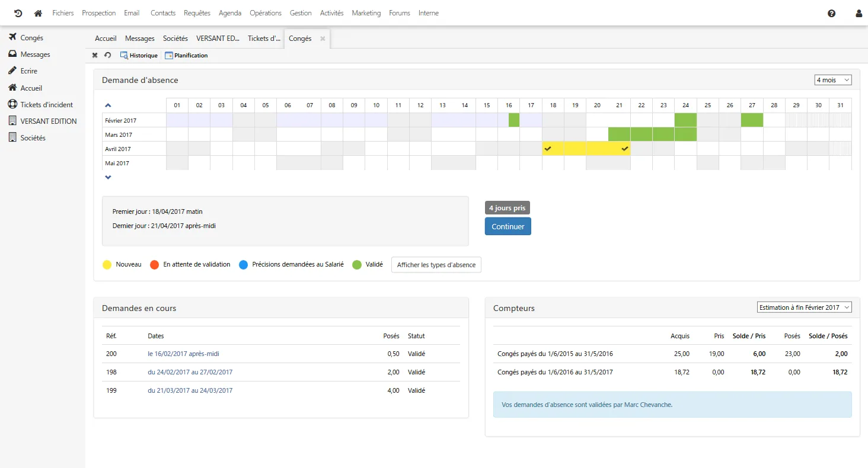868x468 pixels.
Task: Open Sociétés in the sidebar
Action: click(x=27, y=137)
